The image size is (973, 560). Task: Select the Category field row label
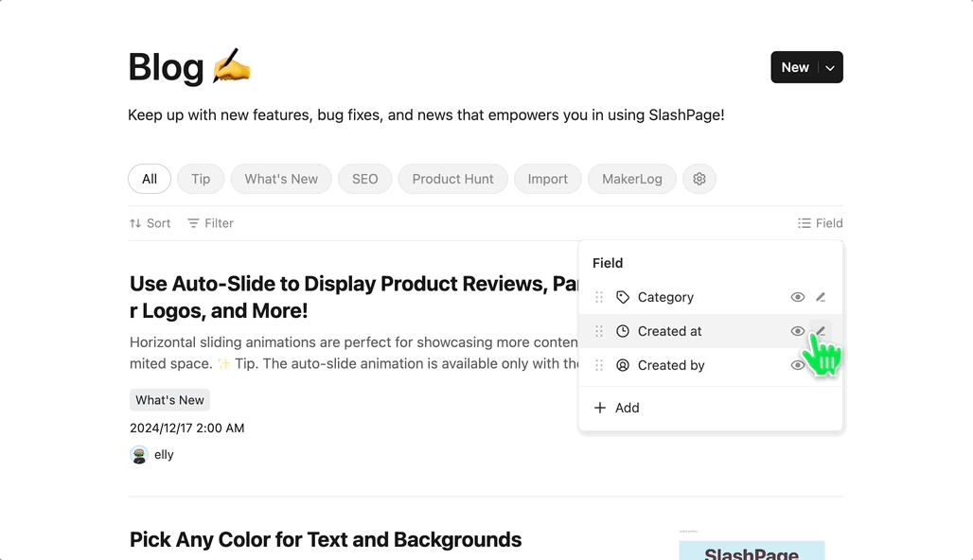(665, 297)
